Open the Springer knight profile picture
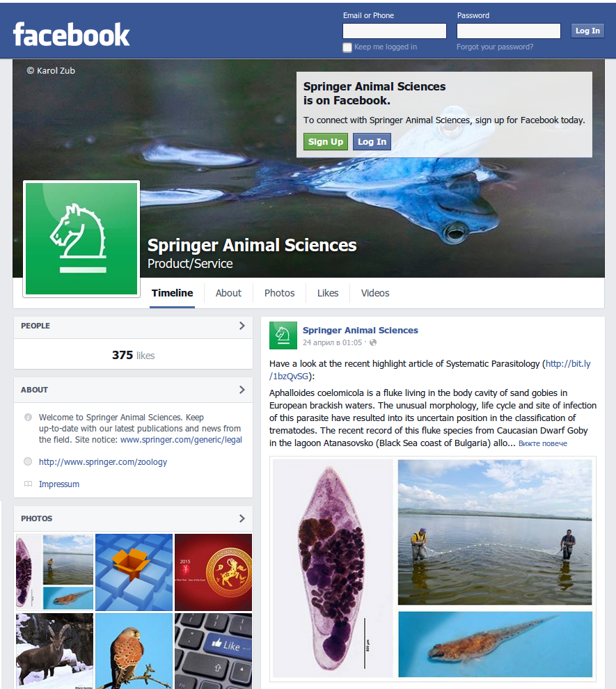This screenshot has height=689, width=616. coord(81,239)
